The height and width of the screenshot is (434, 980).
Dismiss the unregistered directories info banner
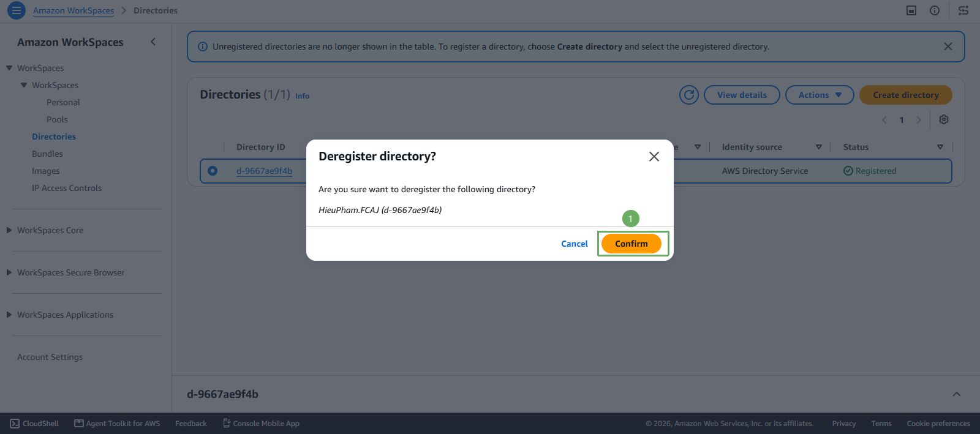click(948, 47)
